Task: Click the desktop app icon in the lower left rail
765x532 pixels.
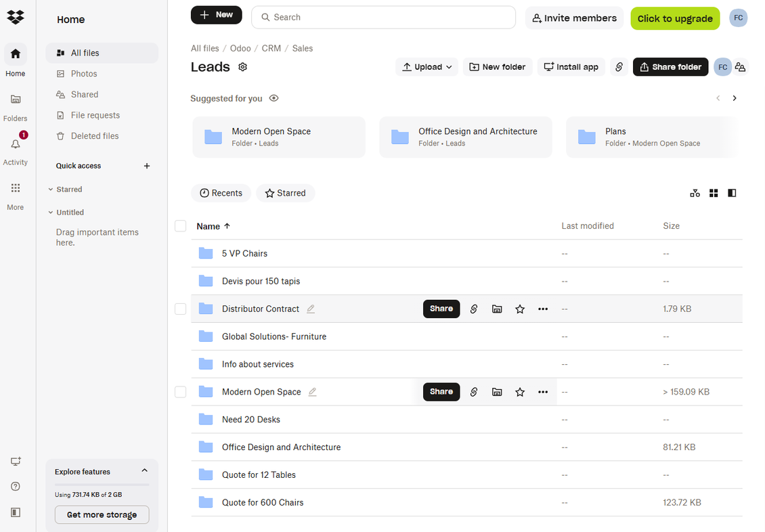Action: (x=16, y=462)
